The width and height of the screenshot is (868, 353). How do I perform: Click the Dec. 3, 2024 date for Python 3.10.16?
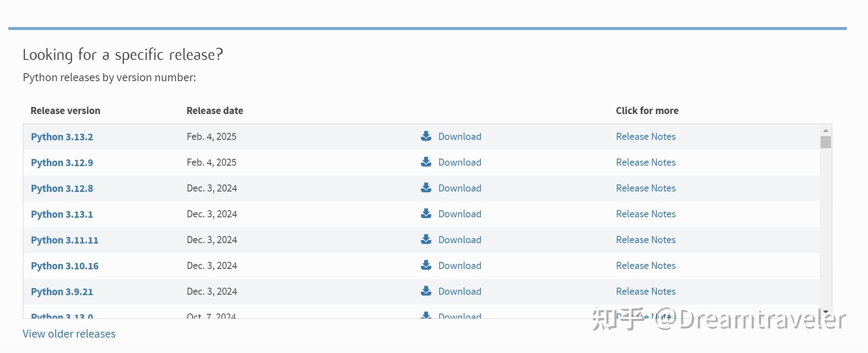[212, 266]
